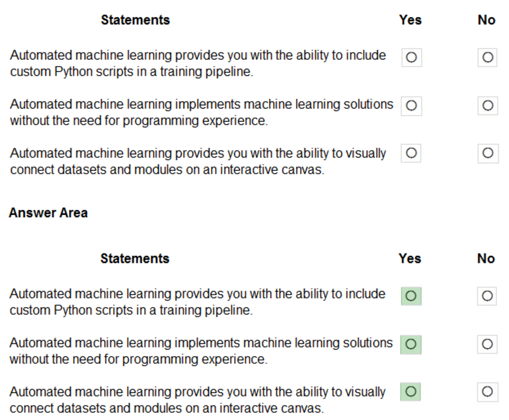Select Yes for custom Python scripts in upper question
Viewport: 509px width, 420px height.
tap(411, 57)
